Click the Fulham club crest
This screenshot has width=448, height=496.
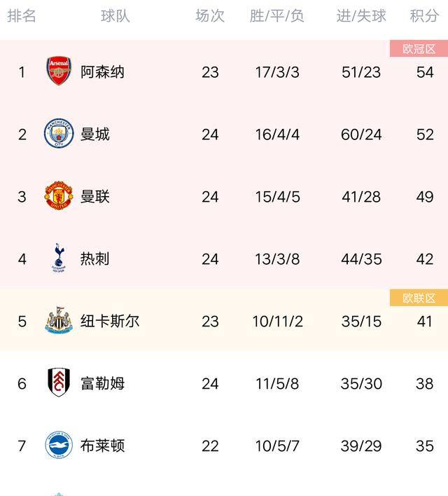(x=59, y=383)
